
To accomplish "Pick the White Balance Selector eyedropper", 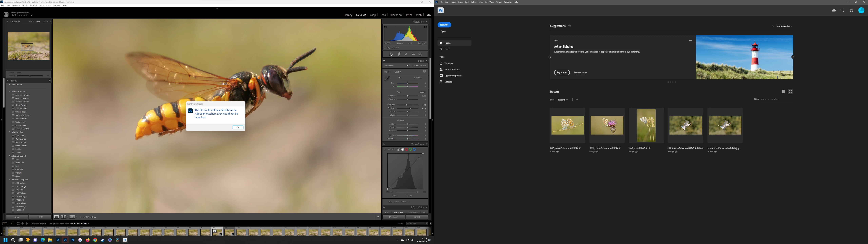I will [387, 79].
